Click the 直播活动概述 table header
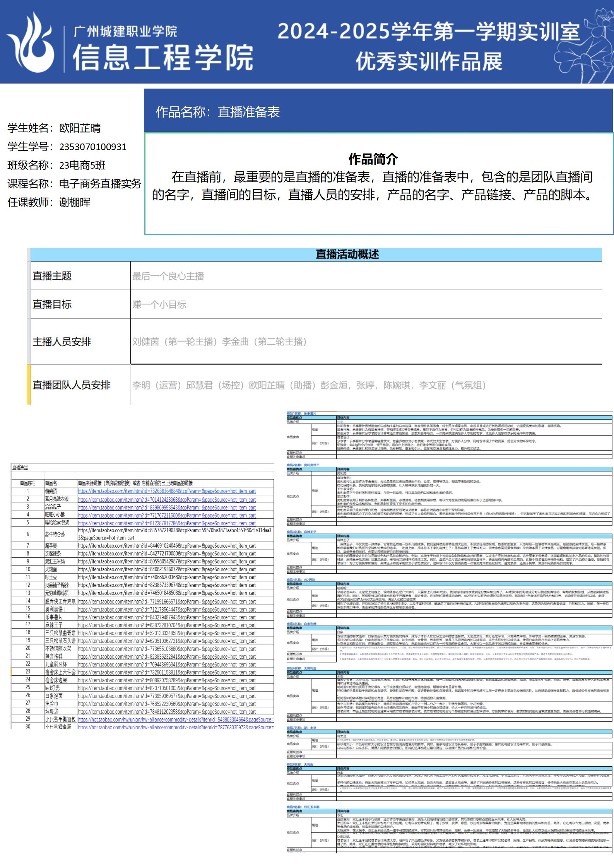614x868 pixels. pyautogui.click(x=347, y=254)
